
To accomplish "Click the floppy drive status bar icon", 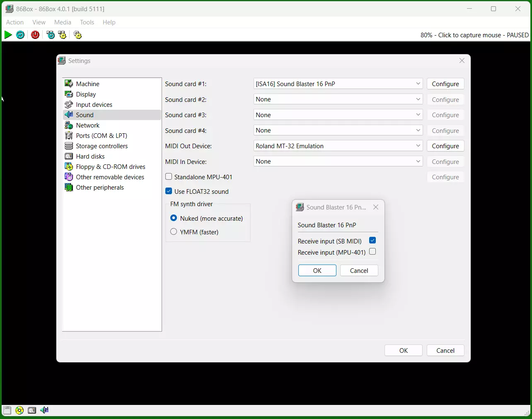I will click(x=7, y=410).
